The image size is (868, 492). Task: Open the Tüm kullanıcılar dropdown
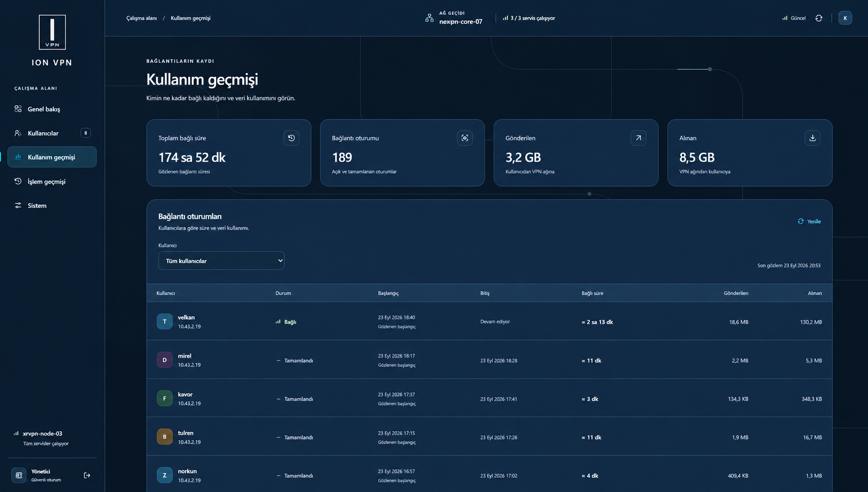pos(221,260)
